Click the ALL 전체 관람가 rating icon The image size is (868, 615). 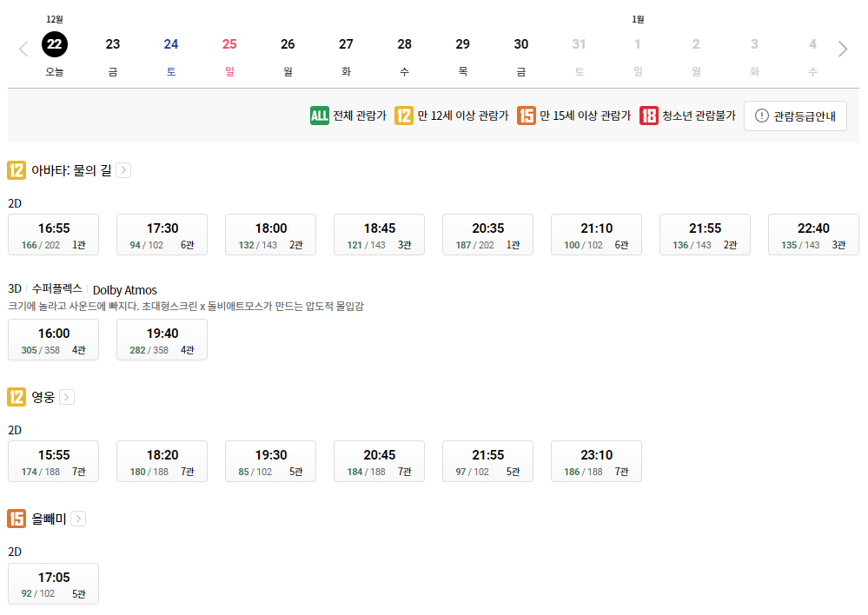(x=321, y=114)
